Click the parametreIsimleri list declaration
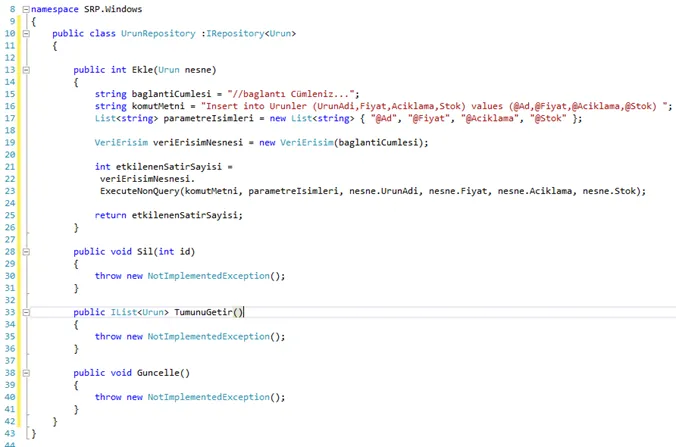 click(208, 118)
